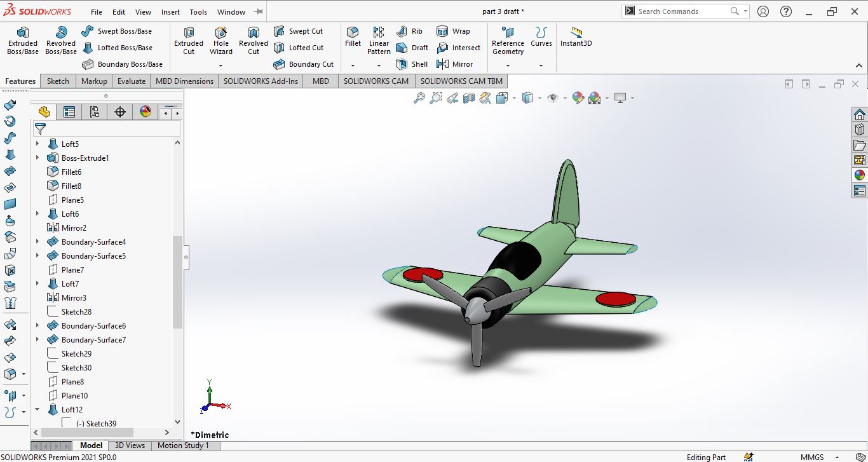
Task: Choose the Boundary Boss/Base command
Action: [x=123, y=64]
